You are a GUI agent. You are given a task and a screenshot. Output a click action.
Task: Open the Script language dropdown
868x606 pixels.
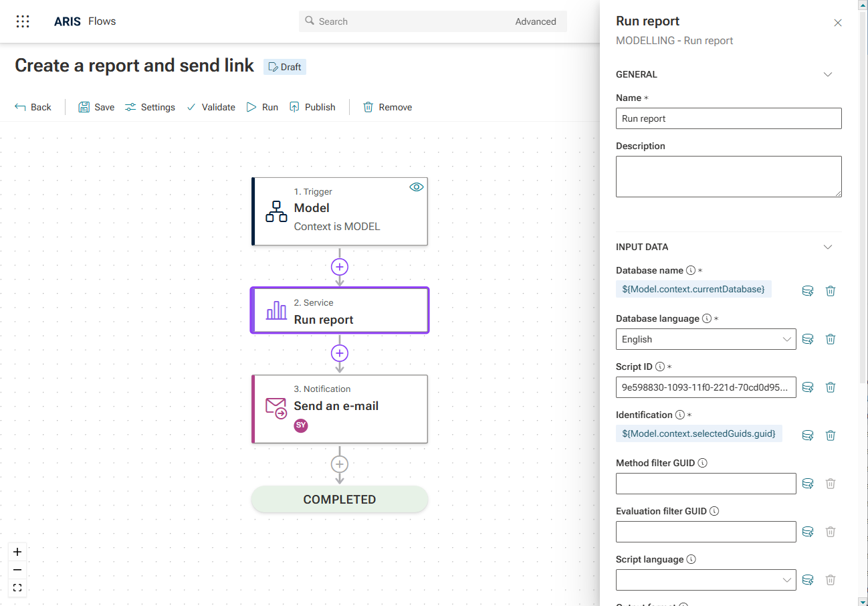(x=706, y=580)
